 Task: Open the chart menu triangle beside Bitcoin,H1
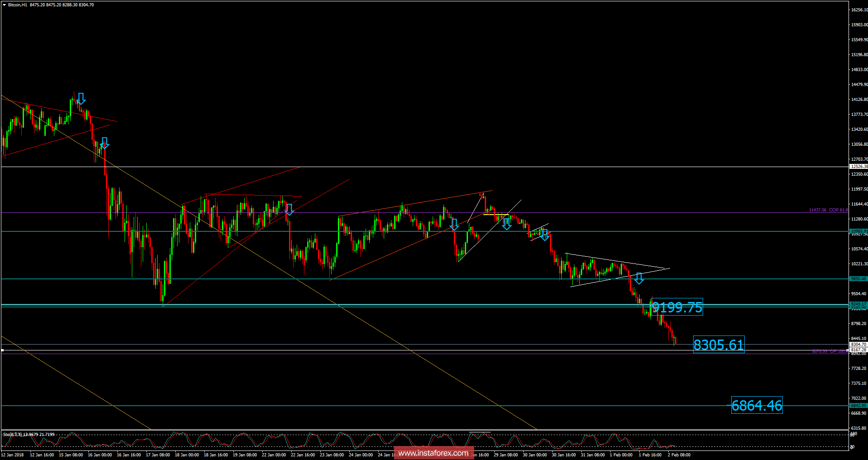click(x=4, y=5)
